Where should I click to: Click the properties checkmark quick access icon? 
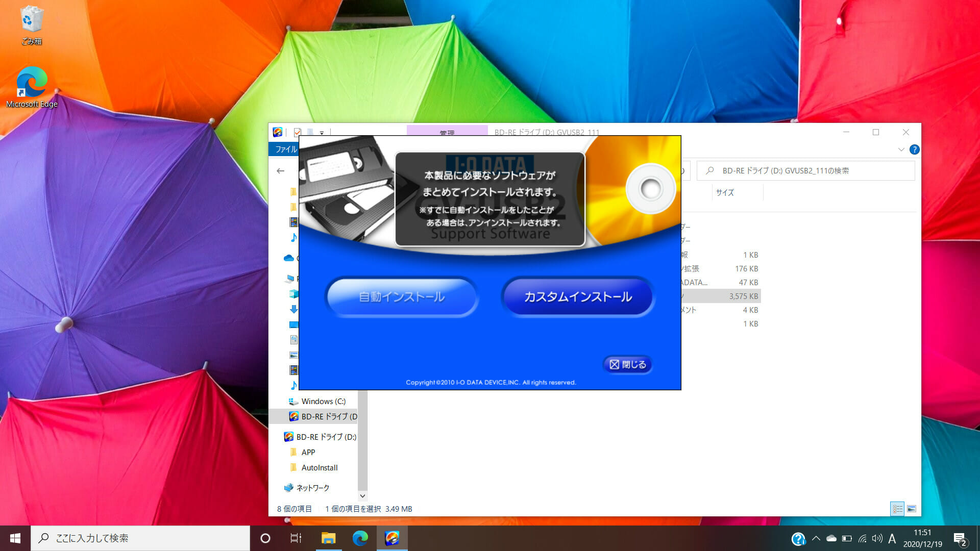coord(298,132)
